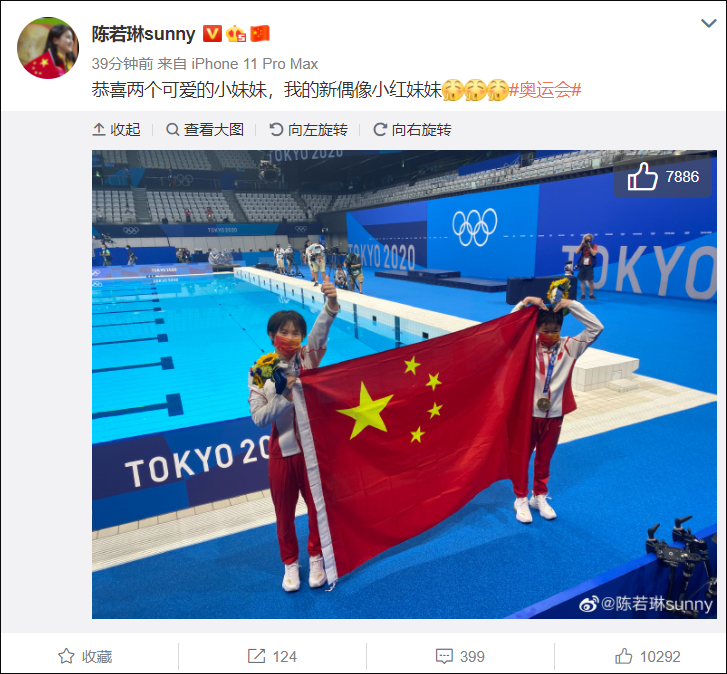
Task: Open the #奥运会# hashtag topic
Action: pos(545,89)
